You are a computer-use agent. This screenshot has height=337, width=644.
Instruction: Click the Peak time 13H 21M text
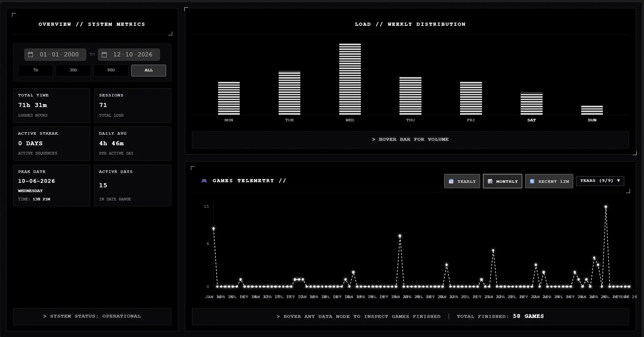coord(41,199)
